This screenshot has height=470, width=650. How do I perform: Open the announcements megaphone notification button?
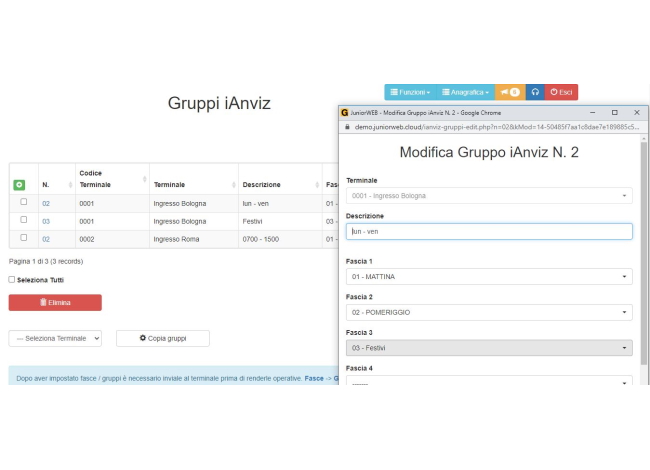pos(510,92)
